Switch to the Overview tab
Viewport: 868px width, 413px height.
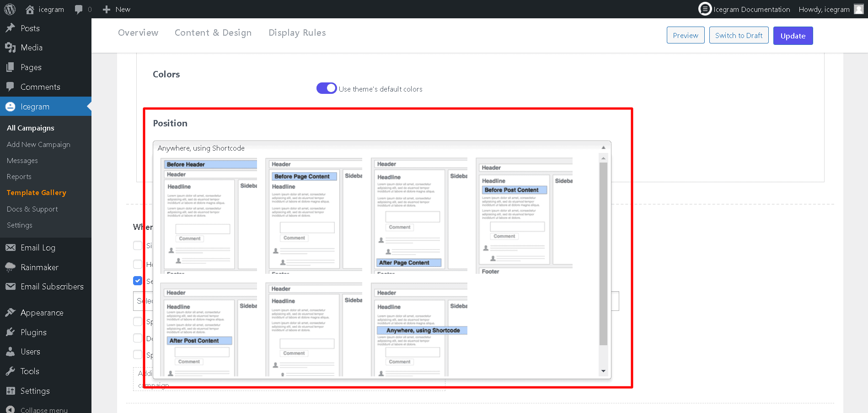[138, 33]
